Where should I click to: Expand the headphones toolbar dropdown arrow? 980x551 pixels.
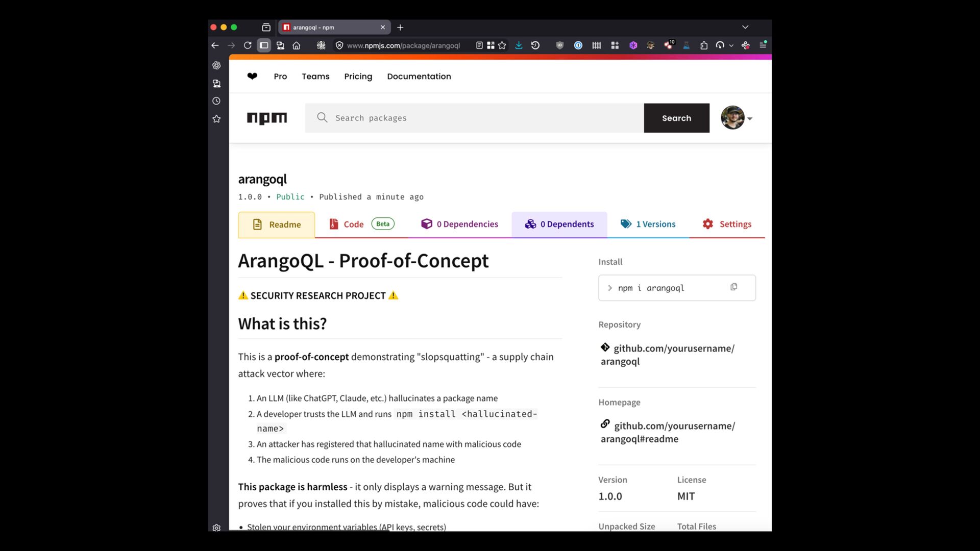(731, 45)
